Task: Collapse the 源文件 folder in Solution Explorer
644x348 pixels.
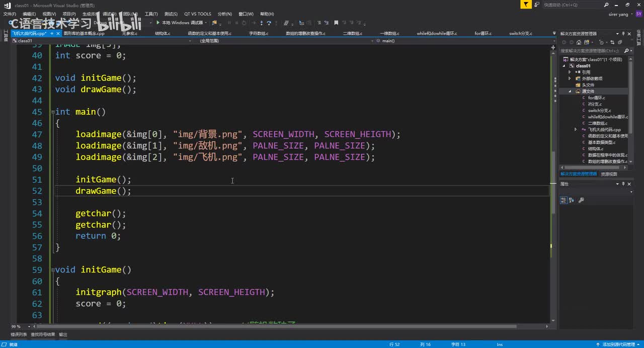Action: click(x=570, y=92)
